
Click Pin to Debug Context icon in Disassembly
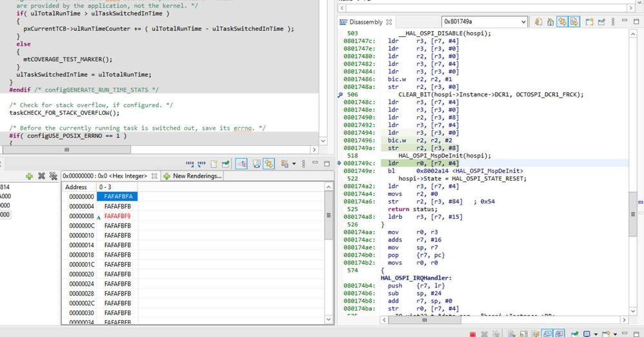click(x=601, y=22)
